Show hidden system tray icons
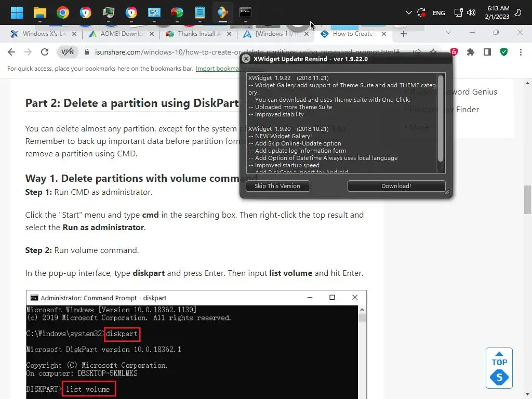The height and width of the screenshot is (399, 532). click(x=408, y=13)
